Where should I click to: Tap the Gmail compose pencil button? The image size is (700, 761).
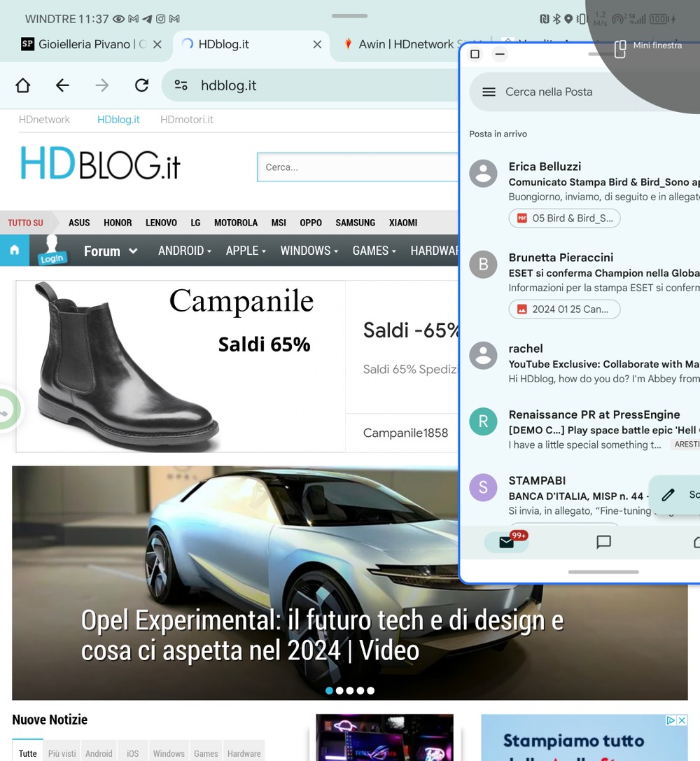pos(668,494)
